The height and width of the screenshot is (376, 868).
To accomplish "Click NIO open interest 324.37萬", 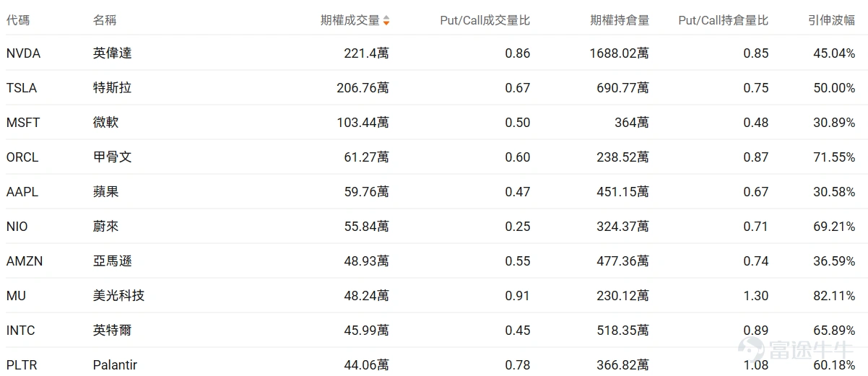I will (623, 227).
